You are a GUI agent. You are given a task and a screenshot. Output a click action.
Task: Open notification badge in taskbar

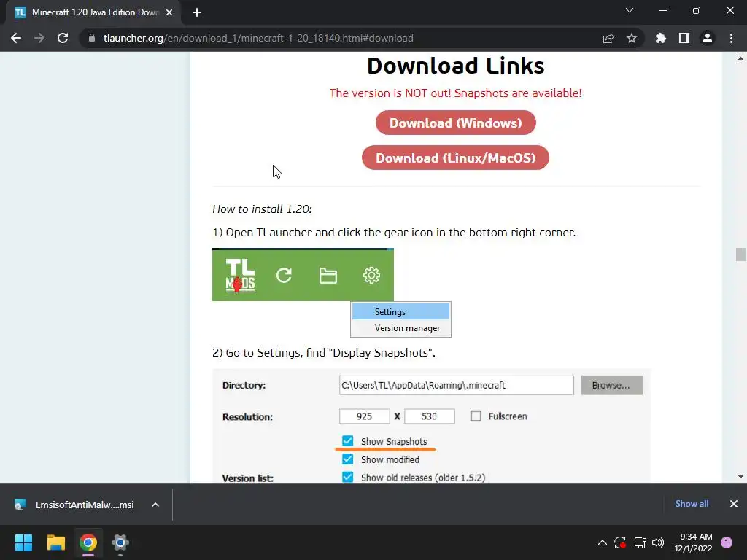pyautogui.click(x=727, y=542)
